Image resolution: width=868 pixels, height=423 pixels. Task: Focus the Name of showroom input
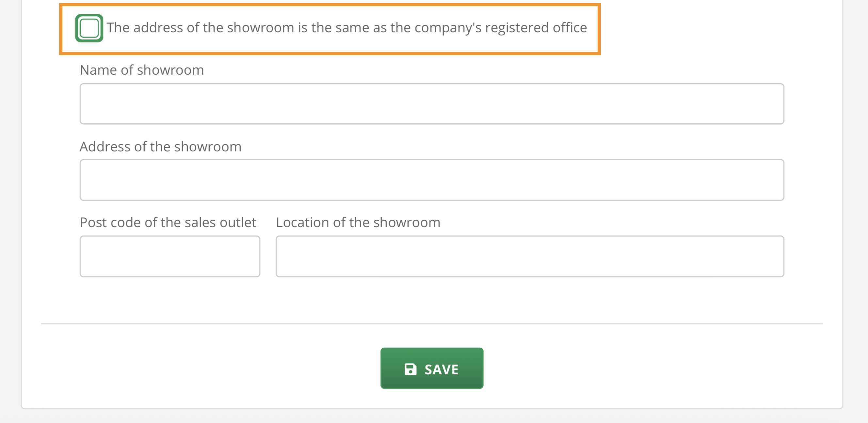[x=432, y=104]
